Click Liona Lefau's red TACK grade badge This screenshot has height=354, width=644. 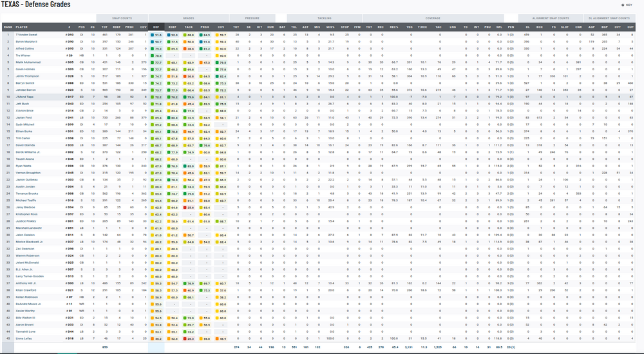(x=188, y=338)
